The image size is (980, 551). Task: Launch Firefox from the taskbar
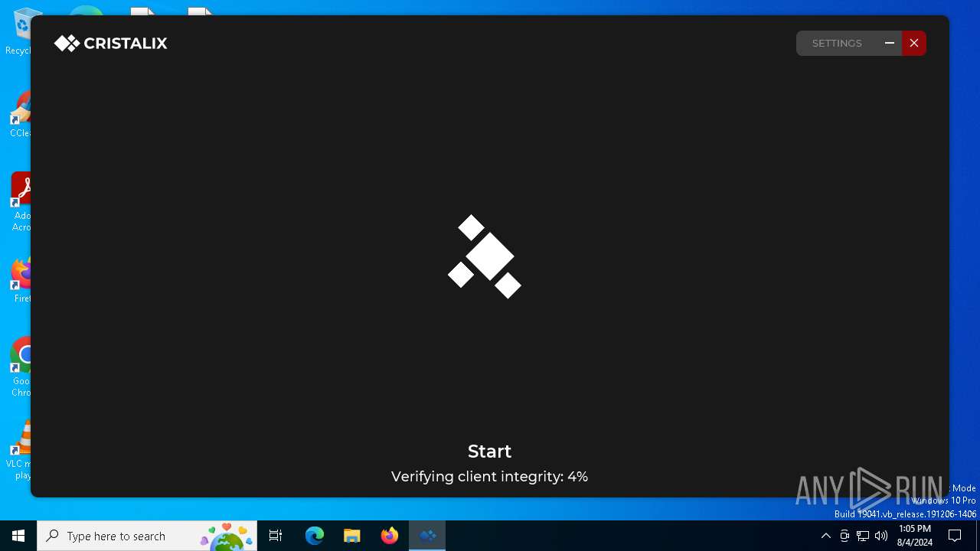point(390,536)
